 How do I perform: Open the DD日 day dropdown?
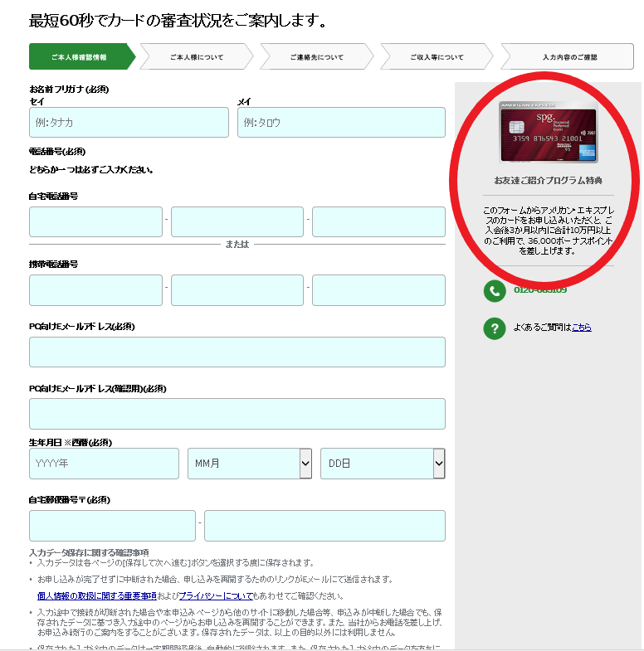click(383, 464)
